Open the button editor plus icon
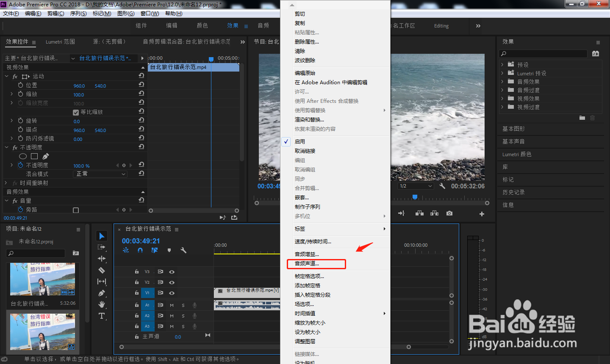 [x=482, y=214]
